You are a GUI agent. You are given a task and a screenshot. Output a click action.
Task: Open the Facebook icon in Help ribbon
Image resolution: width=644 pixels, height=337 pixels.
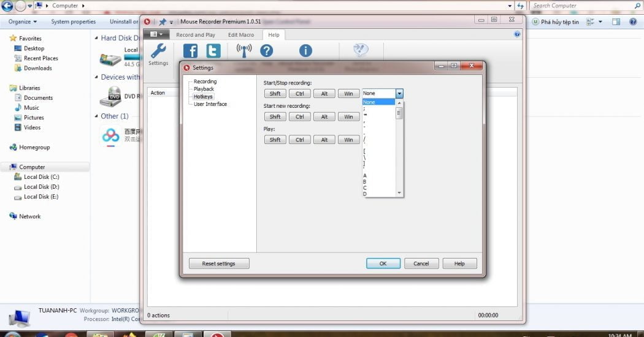click(190, 51)
